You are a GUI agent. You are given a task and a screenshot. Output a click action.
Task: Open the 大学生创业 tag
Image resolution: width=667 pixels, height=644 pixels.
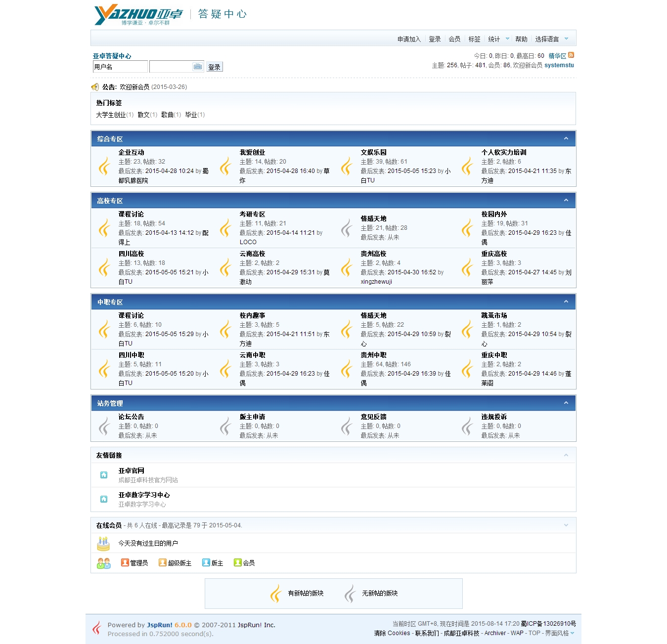pos(111,115)
